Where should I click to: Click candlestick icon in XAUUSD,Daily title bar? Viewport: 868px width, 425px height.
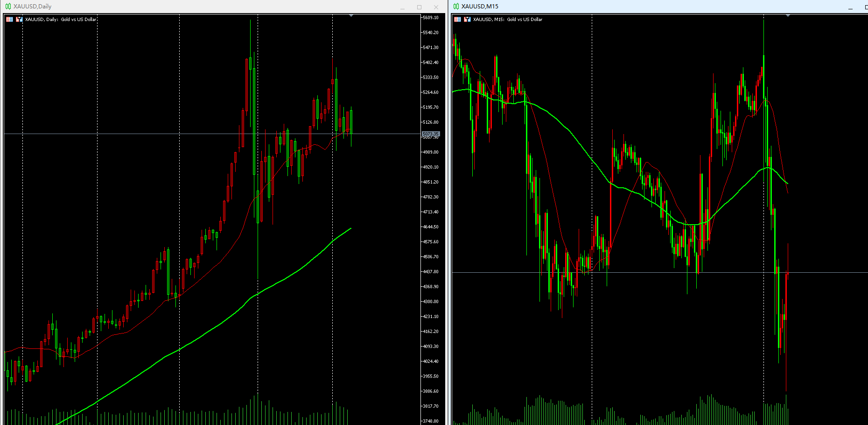click(8, 7)
